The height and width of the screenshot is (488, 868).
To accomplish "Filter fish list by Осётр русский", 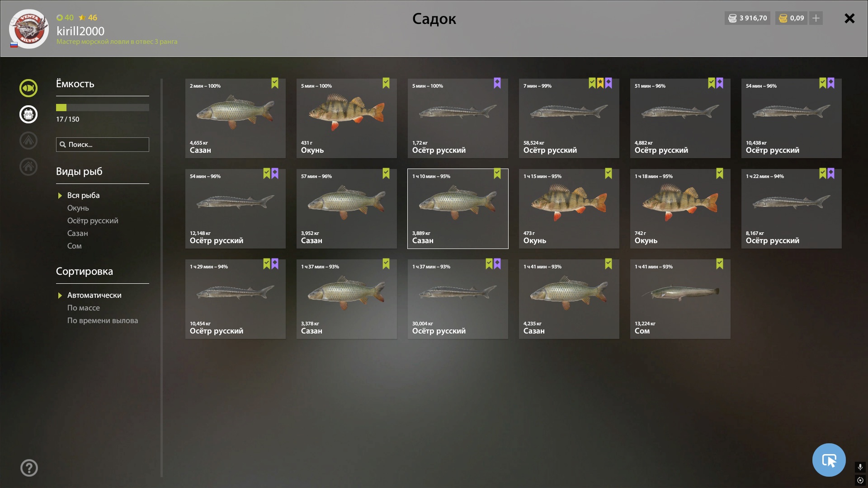I will [x=93, y=221].
